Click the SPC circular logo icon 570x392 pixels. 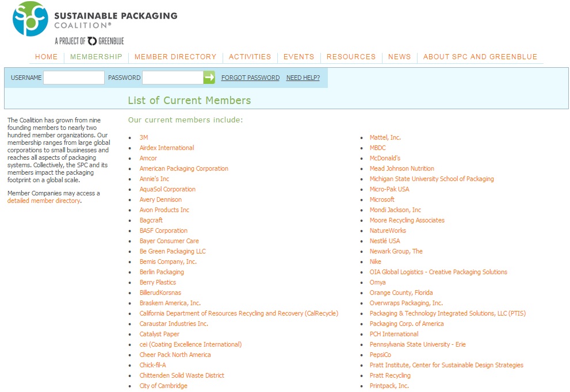click(30, 19)
